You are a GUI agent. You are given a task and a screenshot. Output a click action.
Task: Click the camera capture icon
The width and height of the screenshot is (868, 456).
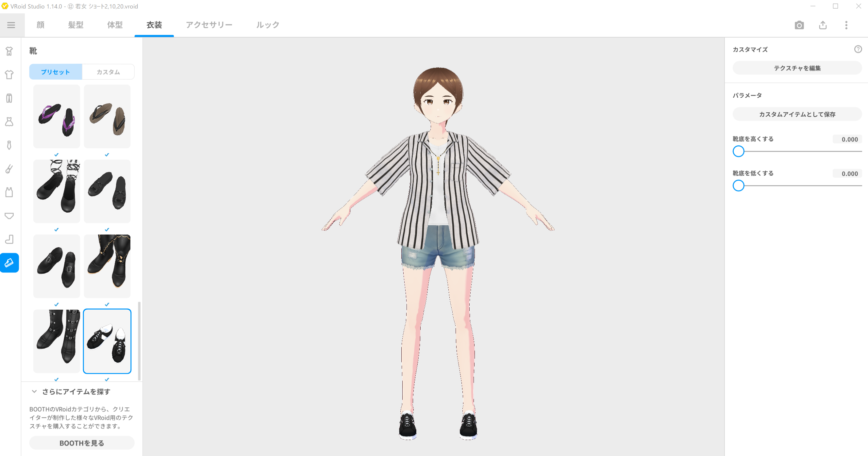point(799,25)
